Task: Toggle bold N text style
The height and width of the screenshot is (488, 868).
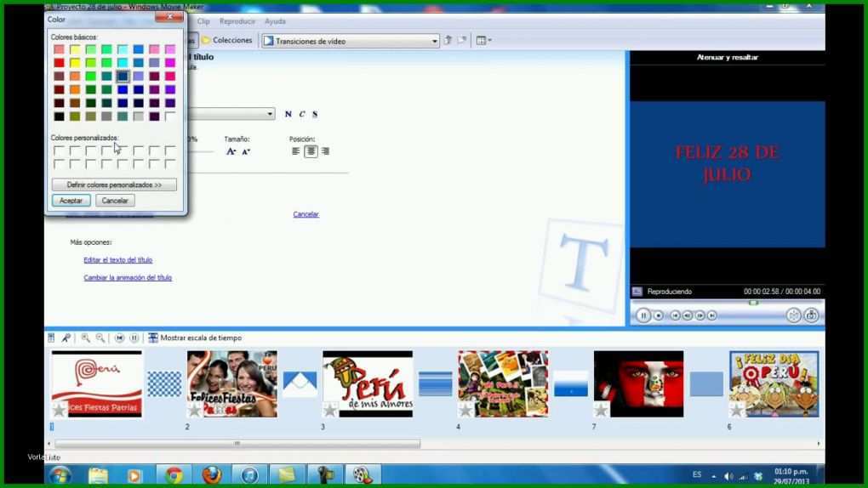Action: coord(288,114)
